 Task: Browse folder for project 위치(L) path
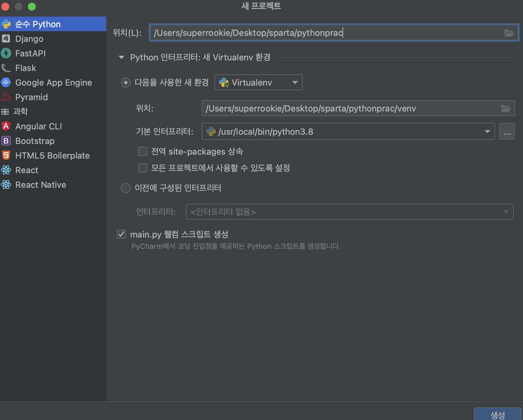pos(509,33)
